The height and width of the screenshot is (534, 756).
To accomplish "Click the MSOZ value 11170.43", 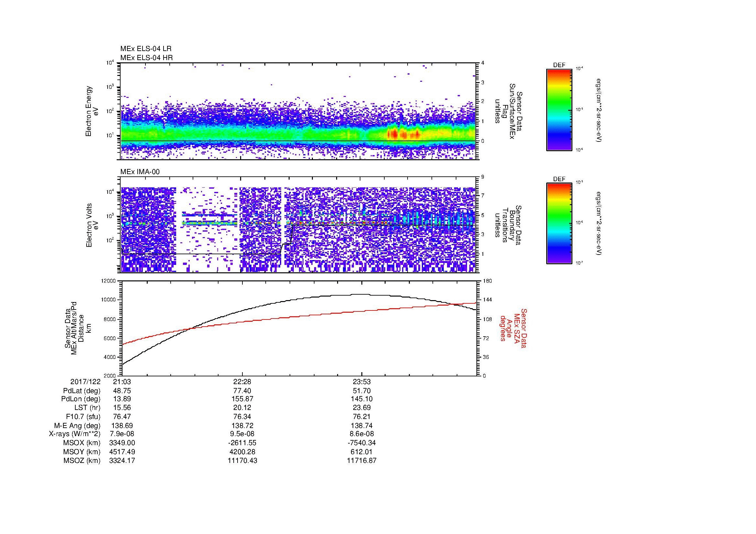I will pos(242,461).
